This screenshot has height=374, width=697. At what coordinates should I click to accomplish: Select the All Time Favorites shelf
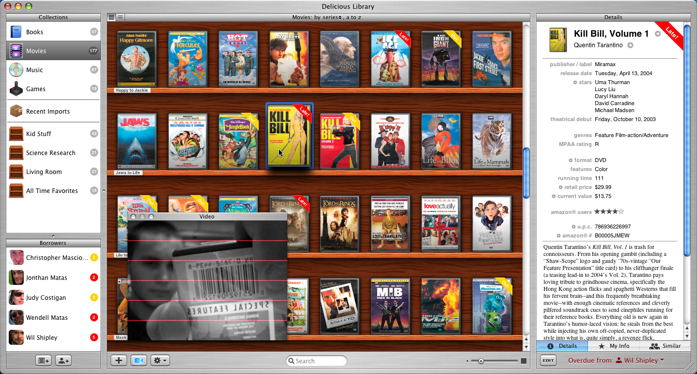pos(53,190)
